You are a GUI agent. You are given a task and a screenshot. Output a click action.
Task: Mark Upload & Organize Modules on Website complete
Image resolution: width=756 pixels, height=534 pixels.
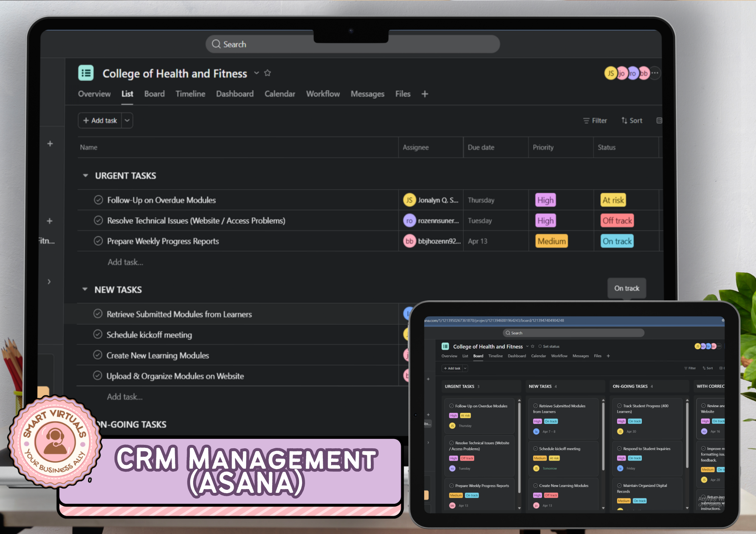click(x=98, y=375)
